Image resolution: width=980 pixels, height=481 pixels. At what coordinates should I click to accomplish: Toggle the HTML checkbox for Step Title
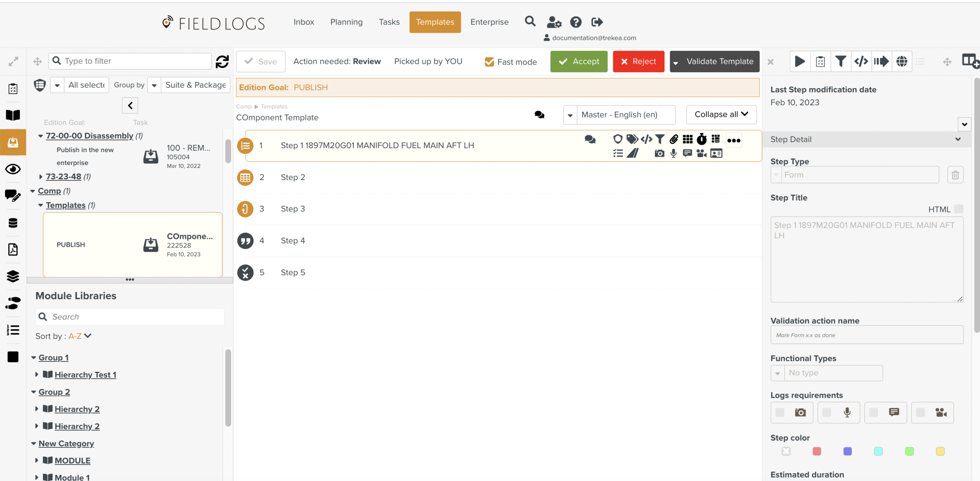958,209
